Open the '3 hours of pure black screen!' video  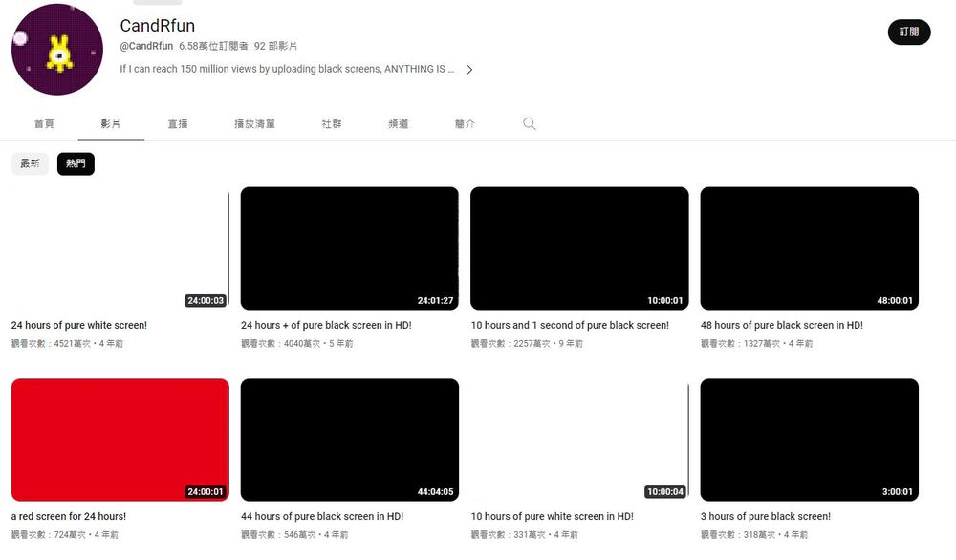810,440
